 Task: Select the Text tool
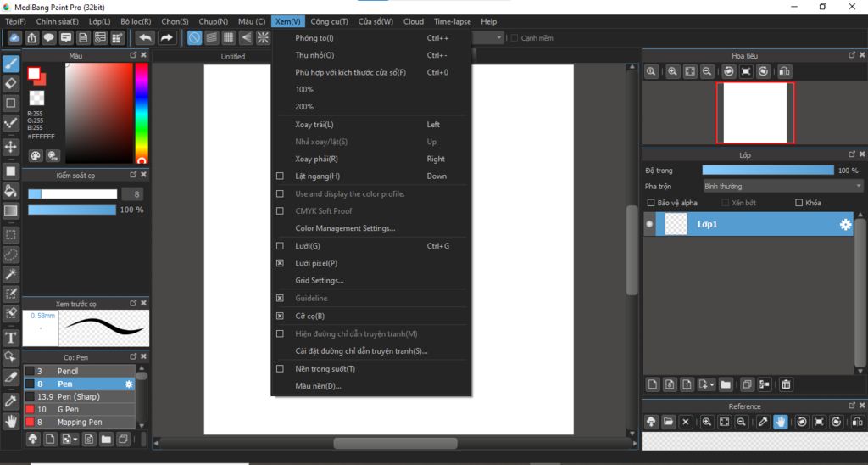pyautogui.click(x=10, y=337)
